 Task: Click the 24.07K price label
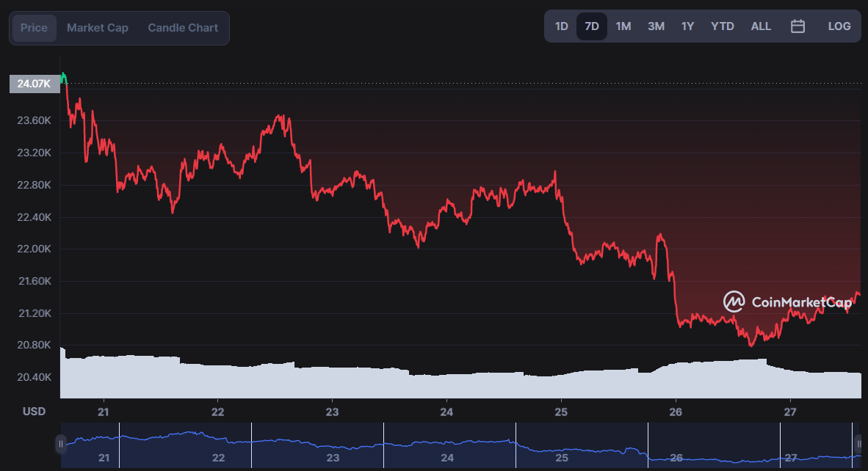click(x=35, y=84)
